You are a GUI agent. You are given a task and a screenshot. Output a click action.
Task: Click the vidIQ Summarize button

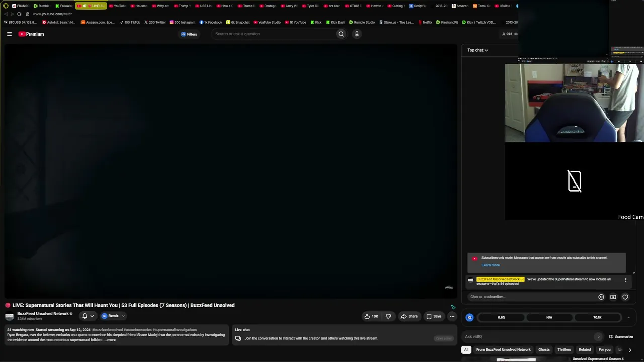pyautogui.click(x=621, y=337)
